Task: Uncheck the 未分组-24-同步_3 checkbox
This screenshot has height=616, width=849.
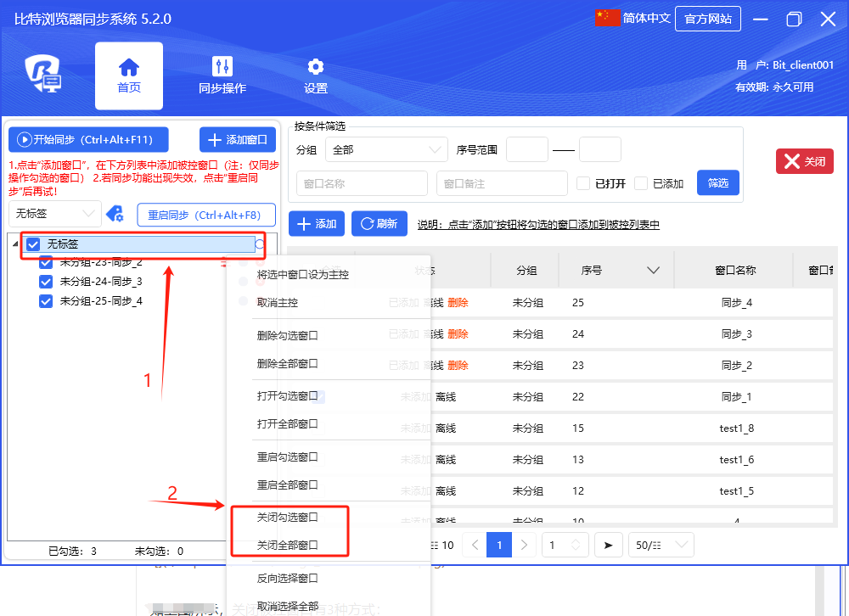Action: (x=47, y=282)
